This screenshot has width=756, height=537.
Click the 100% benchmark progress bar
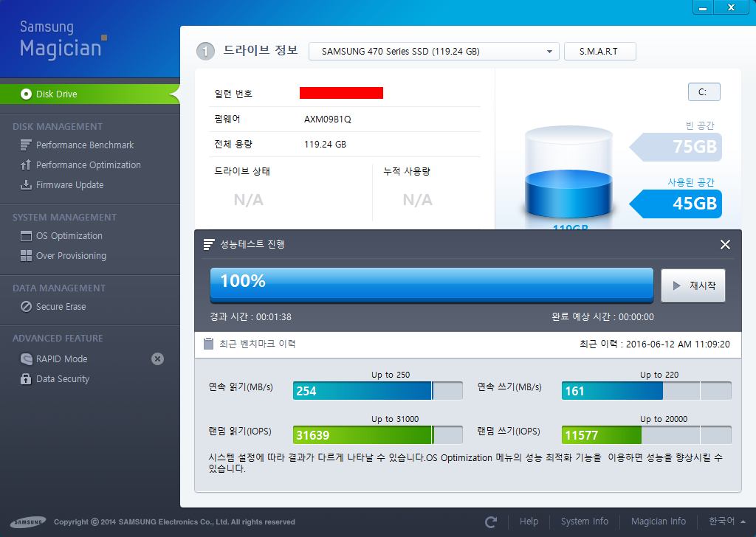point(431,285)
